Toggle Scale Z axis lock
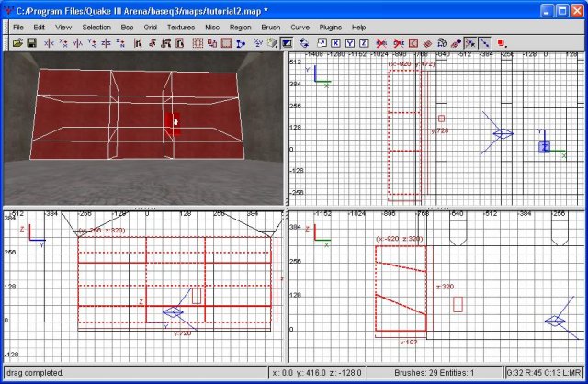The image size is (588, 384). [x=364, y=43]
